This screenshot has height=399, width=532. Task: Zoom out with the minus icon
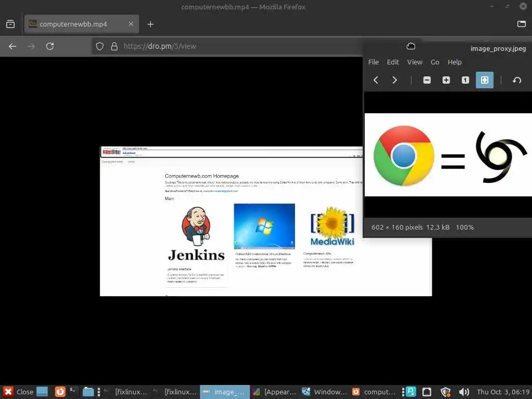pos(427,80)
